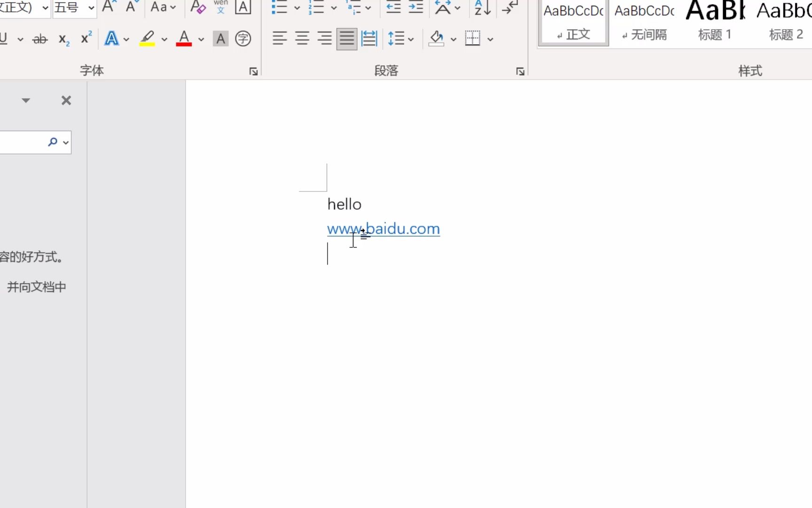Open the www.baidu.com hyperlink
The width and height of the screenshot is (812, 508).
383,229
